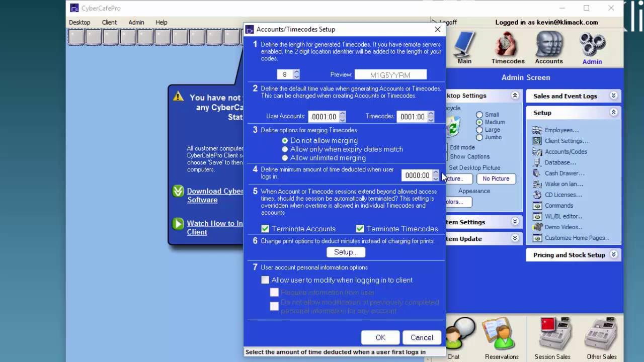Viewport: 644px width, 362px height.
Task: Adjust timecode length stepper arrows
Action: pyautogui.click(x=296, y=74)
